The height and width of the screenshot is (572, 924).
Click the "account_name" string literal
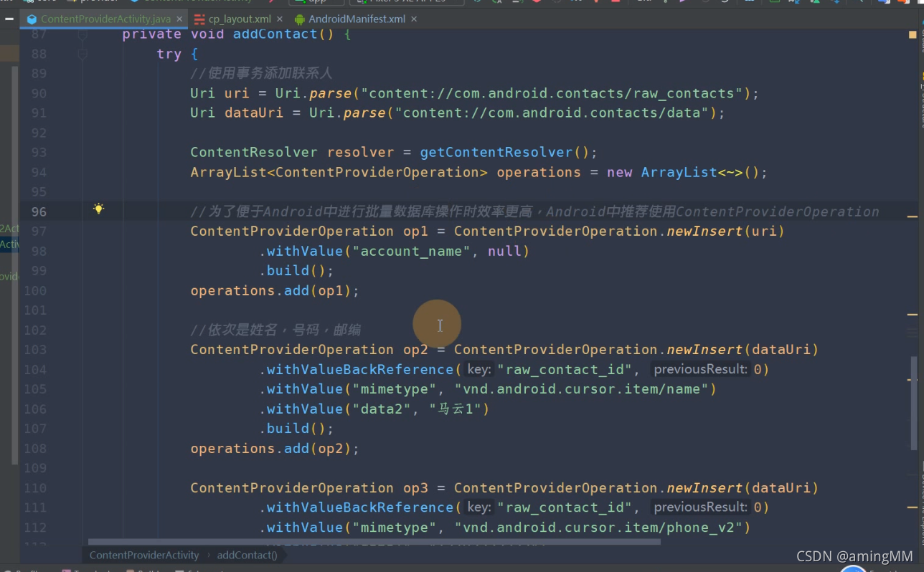(x=412, y=251)
